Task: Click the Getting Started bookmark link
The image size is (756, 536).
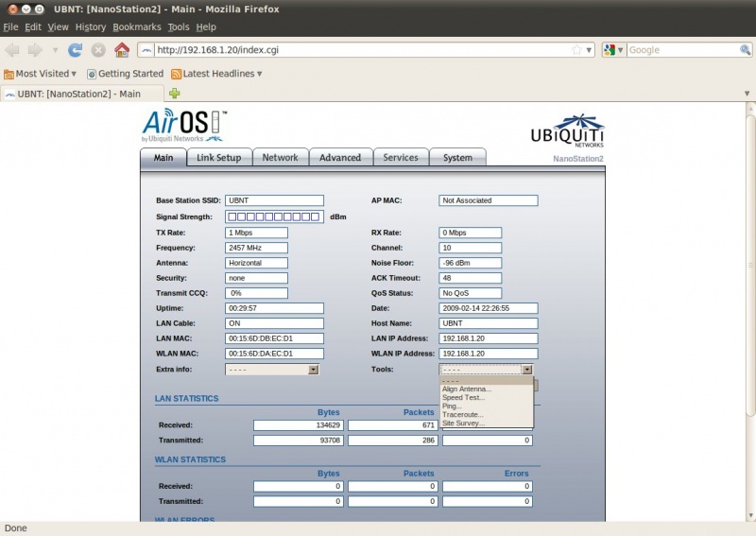Action: (125, 74)
